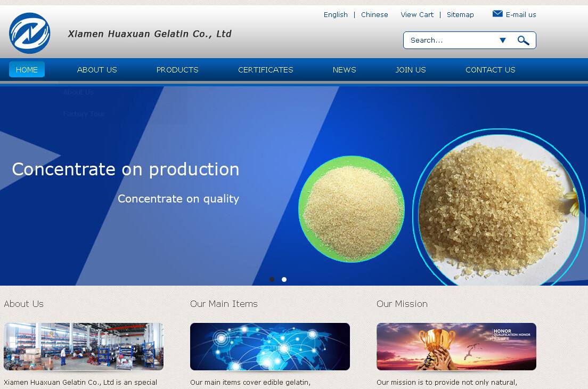
Task: Click the trophy image under Our Mission
Action: click(456, 346)
